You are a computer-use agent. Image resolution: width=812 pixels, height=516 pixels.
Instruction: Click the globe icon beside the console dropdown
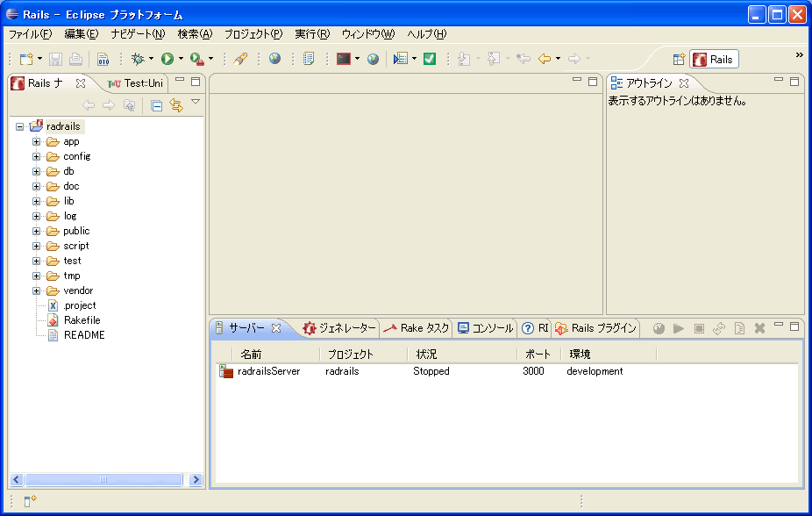[373, 59]
